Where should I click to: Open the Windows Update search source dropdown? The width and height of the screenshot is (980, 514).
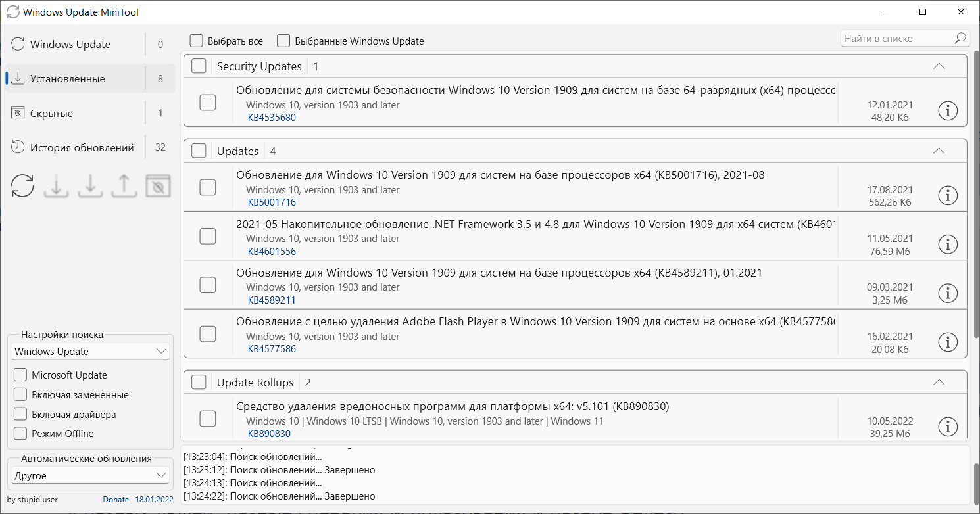click(x=90, y=352)
